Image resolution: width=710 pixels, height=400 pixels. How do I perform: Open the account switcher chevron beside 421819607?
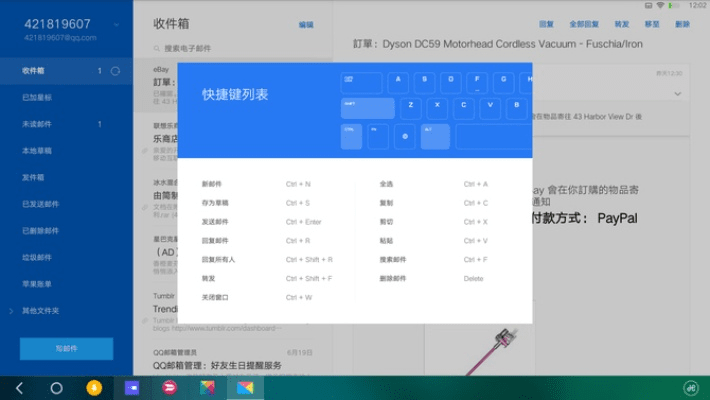click(116, 25)
